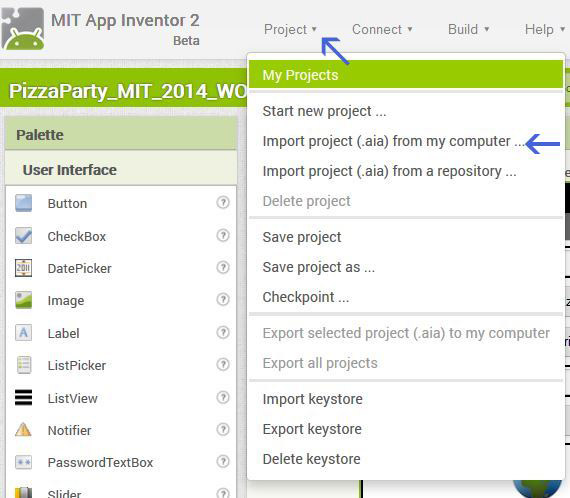Screen dimensions: 570x498
Task: Choose Import project from my computer
Action: coord(406,141)
